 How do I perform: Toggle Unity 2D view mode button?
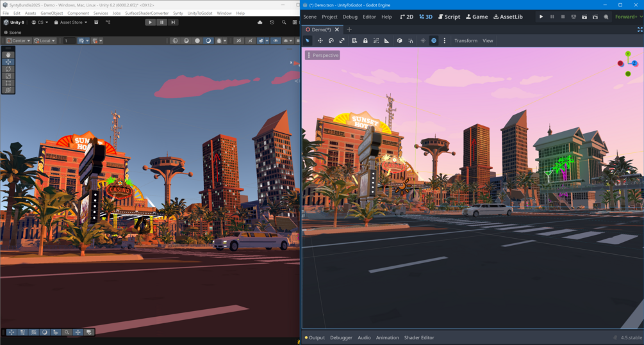238,40
